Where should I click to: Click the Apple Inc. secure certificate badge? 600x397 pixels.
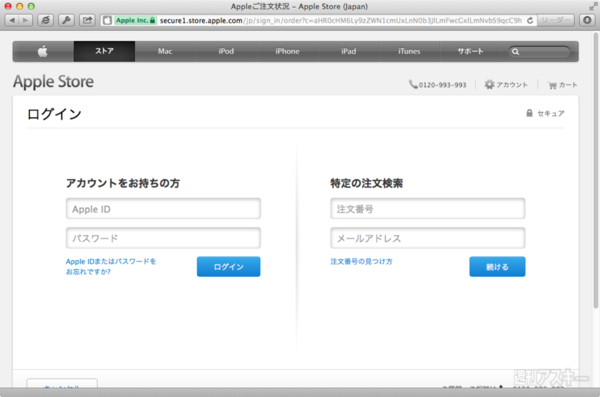135,20
